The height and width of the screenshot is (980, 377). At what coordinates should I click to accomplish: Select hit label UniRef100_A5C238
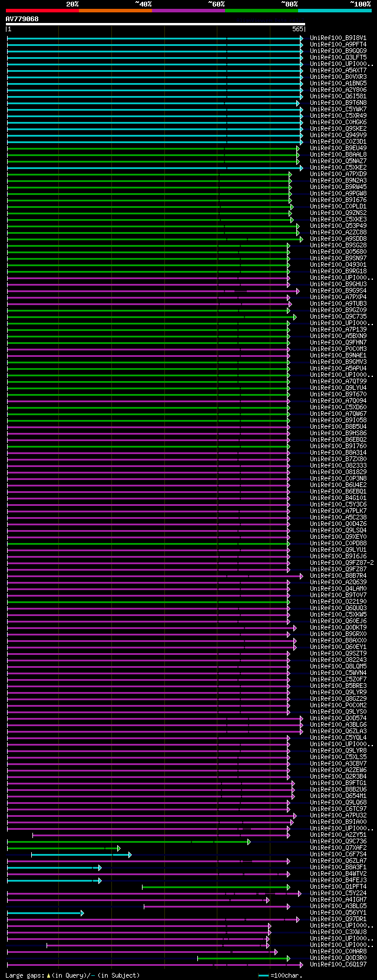pos(338,518)
